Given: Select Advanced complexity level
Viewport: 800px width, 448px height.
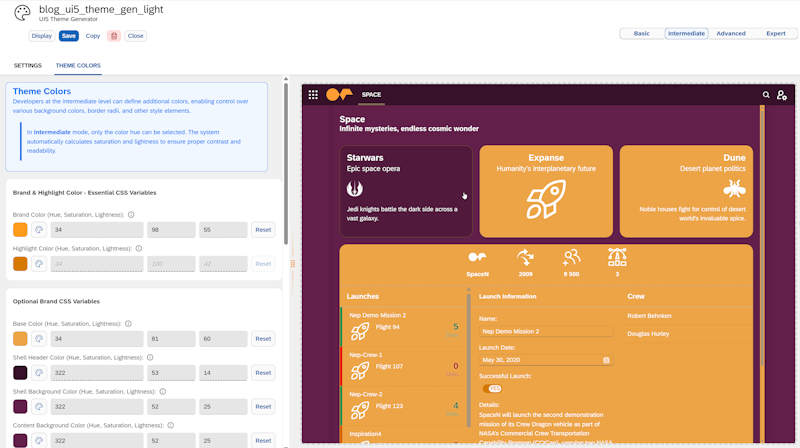Looking at the screenshot, I should pyautogui.click(x=731, y=34).
